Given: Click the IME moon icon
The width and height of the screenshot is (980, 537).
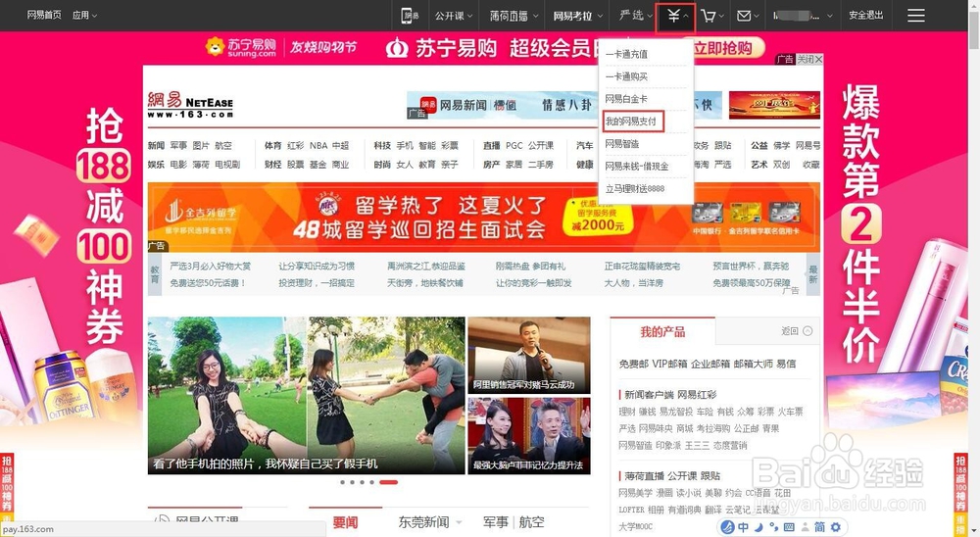Looking at the screenshot, I should [759, 527].
